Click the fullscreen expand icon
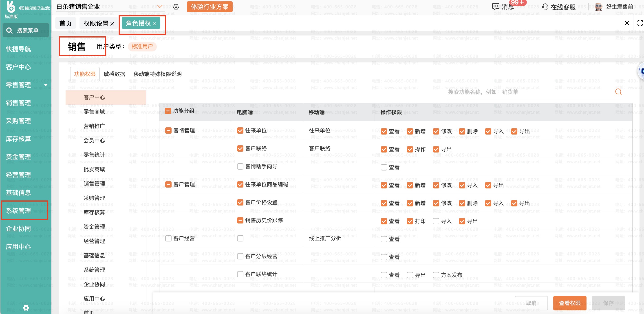The image size is (644, 314). click(640, 23)
